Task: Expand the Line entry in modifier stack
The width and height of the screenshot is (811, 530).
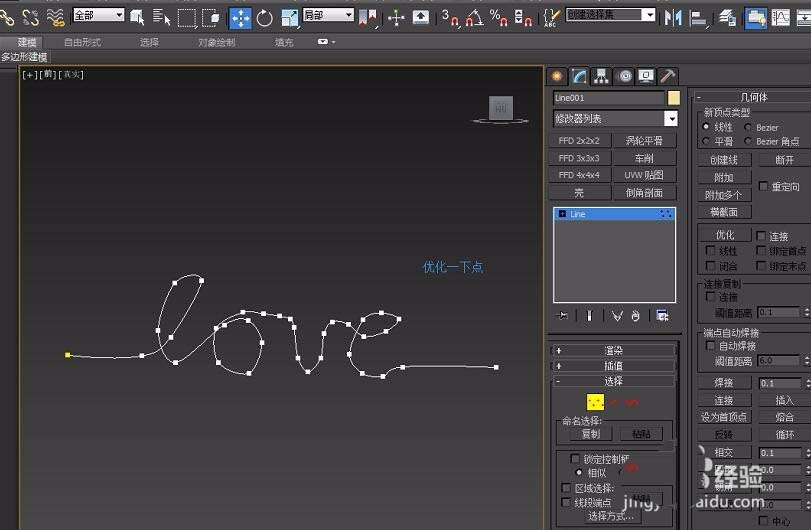Action: pyautogui.click(x=562, y=214)
